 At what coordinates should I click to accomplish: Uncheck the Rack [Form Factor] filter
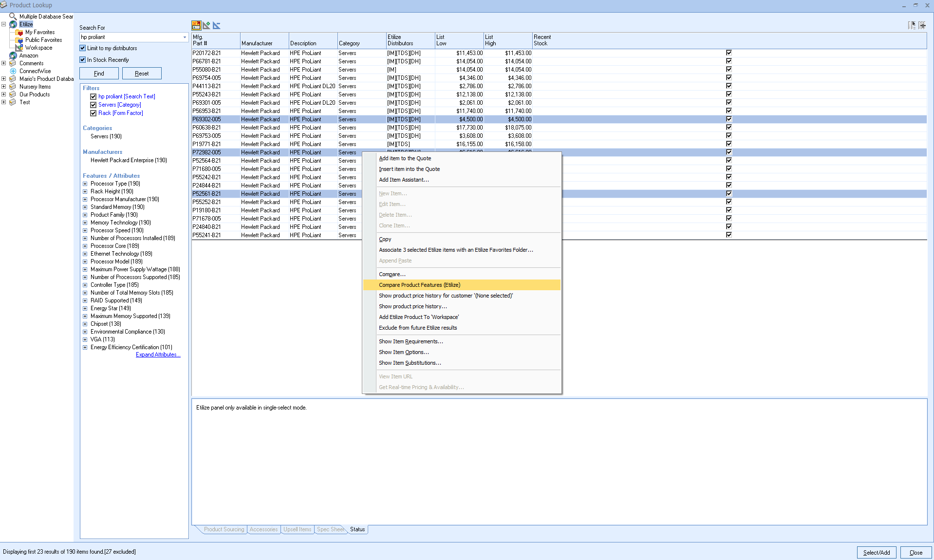[93, 113]
